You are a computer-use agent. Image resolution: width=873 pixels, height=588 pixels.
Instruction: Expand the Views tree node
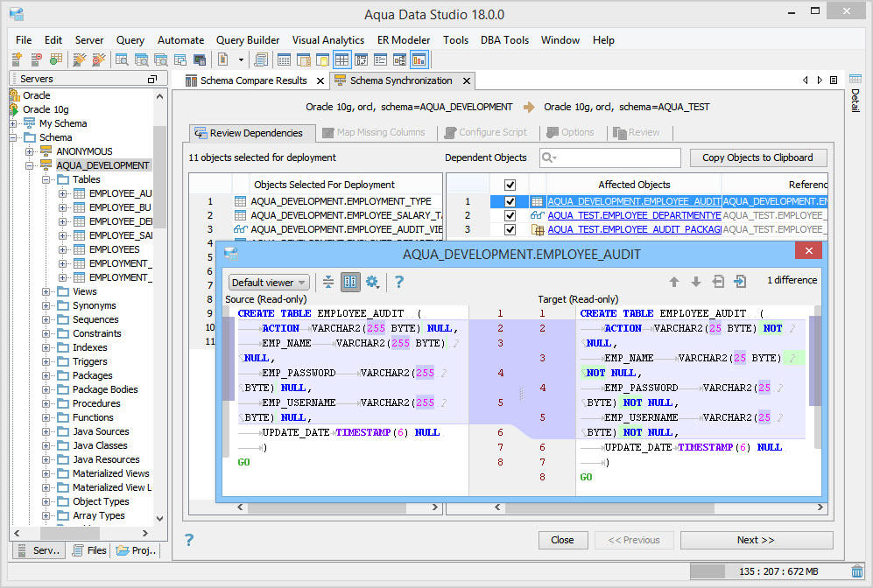tap(46, 291)
